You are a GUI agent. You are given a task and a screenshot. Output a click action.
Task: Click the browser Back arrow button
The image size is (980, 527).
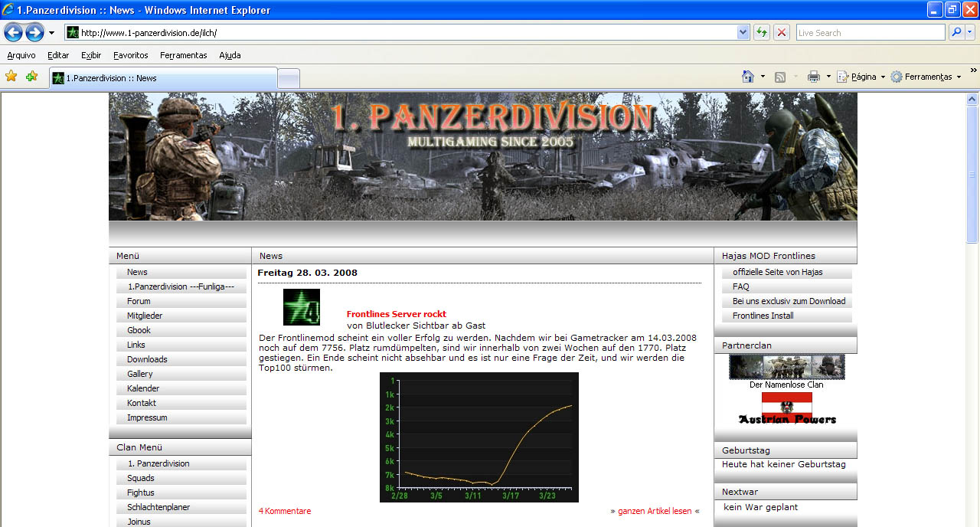(13, 32)
